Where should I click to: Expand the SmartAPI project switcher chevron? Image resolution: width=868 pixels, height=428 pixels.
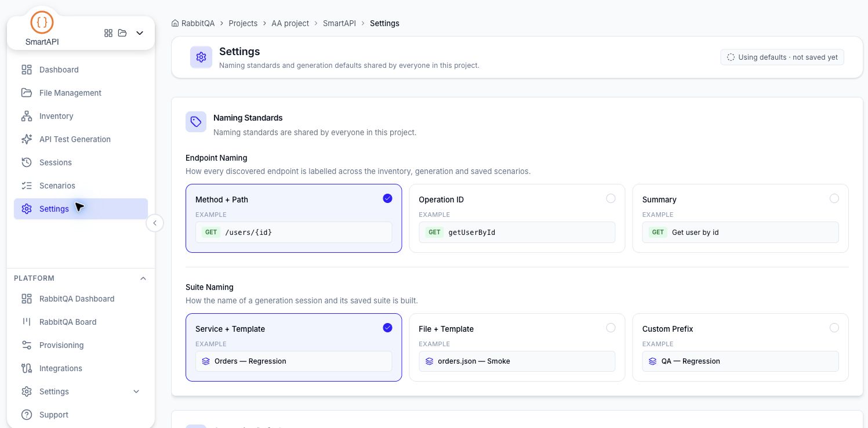[140, 33]
